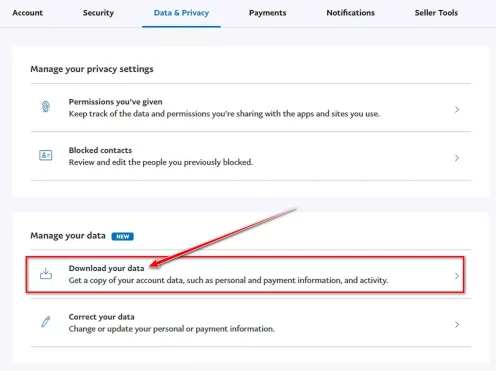Screen dimensions: 496x375
Task: Expand the Download your data chevron
Action: [x=457, y=276]
